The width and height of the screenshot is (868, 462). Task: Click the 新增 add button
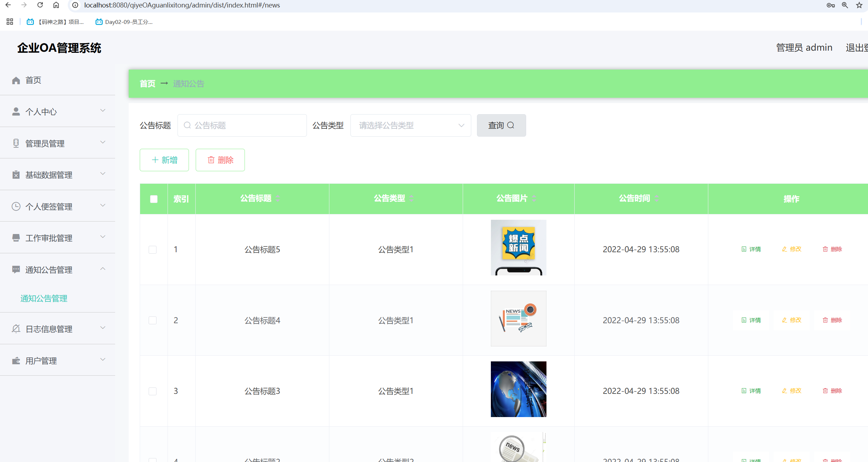(164, 160)
